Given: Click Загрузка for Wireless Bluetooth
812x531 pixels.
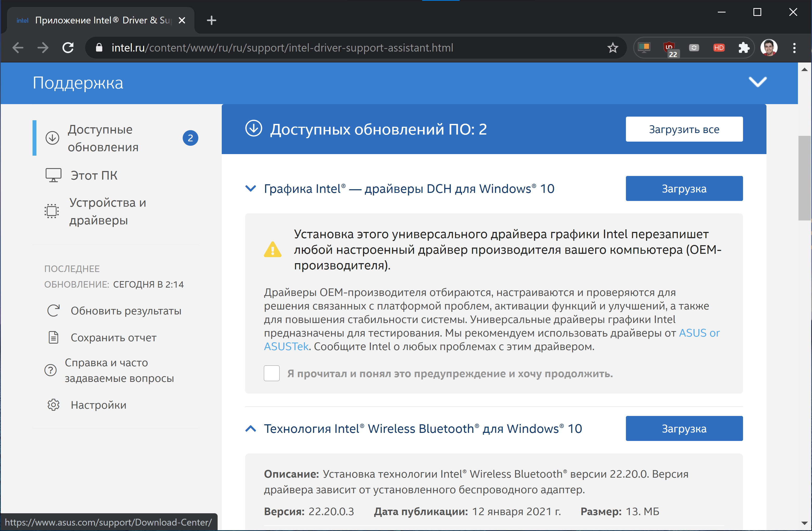Looking at the screenshot, I should pyautogui.click(x=684, y=428).
